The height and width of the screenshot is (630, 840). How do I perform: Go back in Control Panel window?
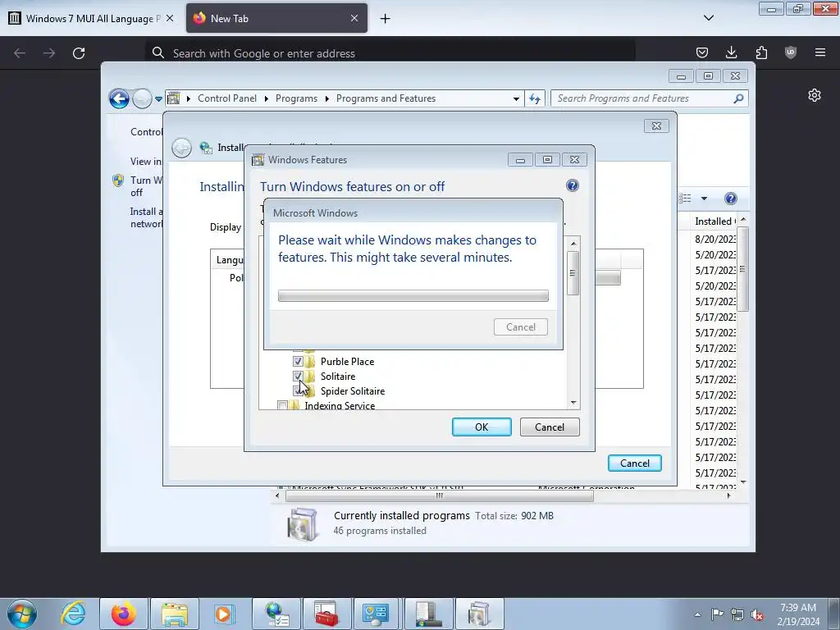coord(119,98)
